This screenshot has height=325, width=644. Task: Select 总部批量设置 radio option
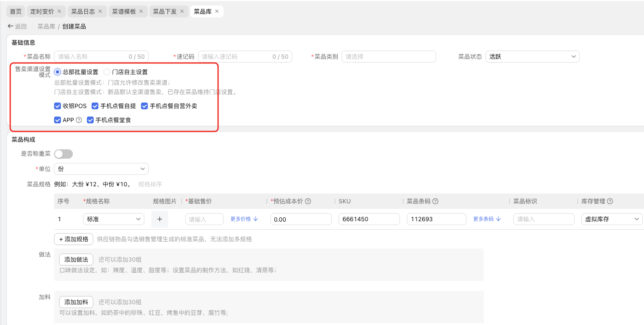(x=57, y=72)
